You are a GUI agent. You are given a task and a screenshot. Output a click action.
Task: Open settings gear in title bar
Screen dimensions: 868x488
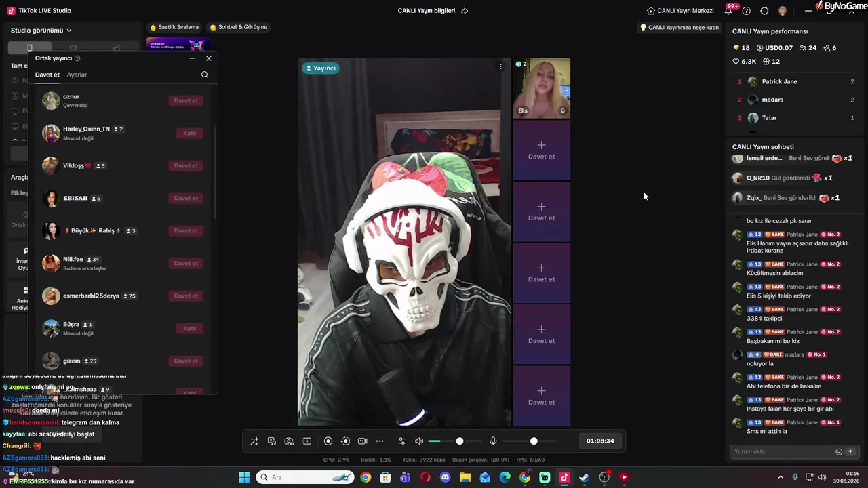(x=764, y=11)
